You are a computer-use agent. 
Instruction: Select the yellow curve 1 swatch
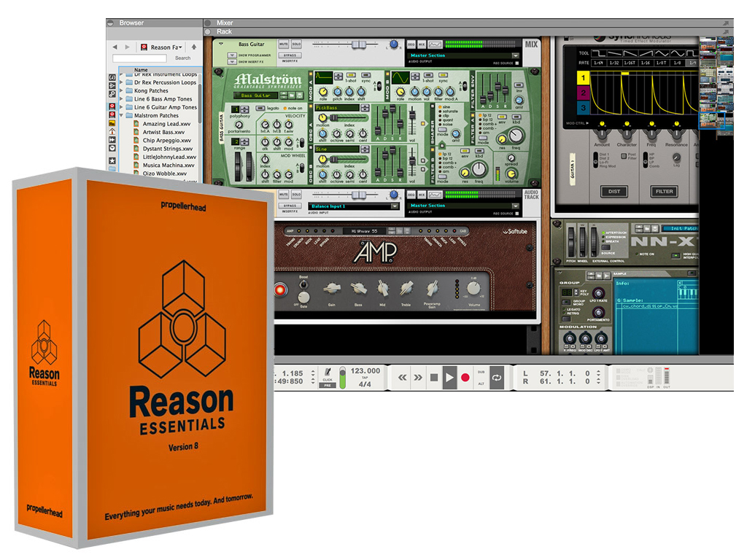tap(584, 77)
